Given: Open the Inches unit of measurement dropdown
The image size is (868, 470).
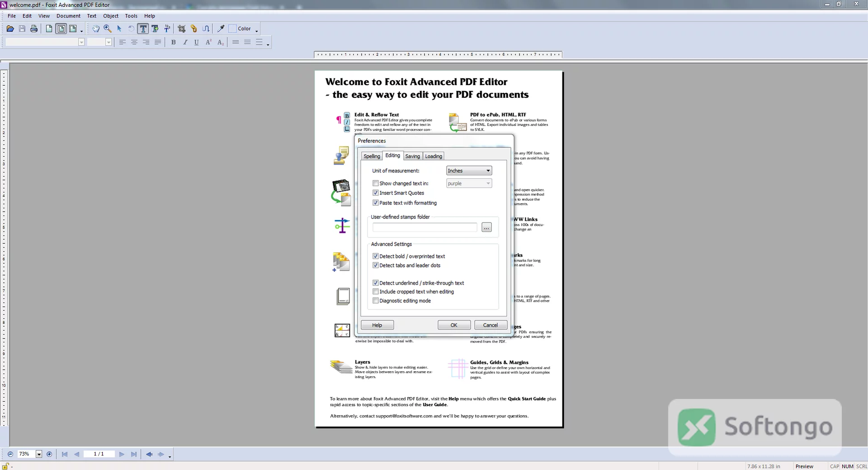Looking at the screenshot, I should pos(469,171).
